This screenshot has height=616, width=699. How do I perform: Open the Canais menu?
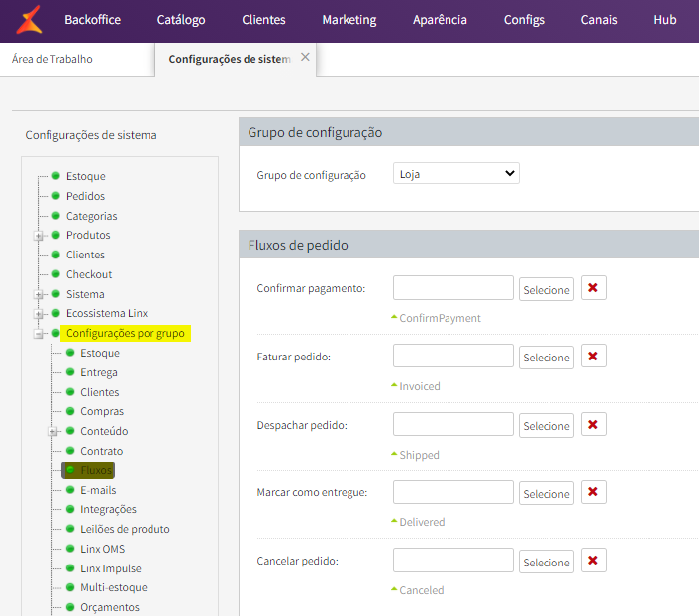point(599,20)
